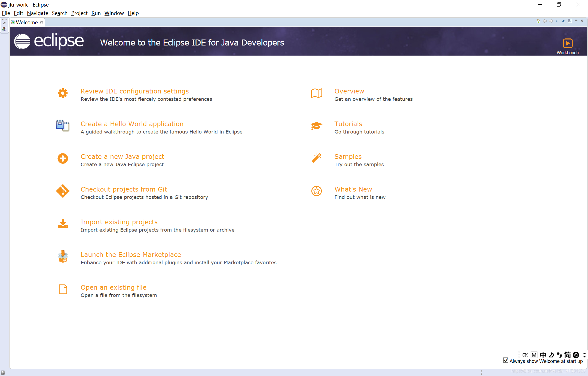Minimize the Welcome view panel
The image size is (588, 376).
576,21
